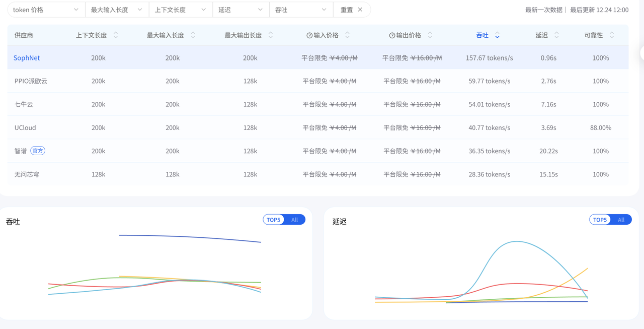Click SophNet's 200k max output value
Screen dimensions: 644x329
(250, 58)
